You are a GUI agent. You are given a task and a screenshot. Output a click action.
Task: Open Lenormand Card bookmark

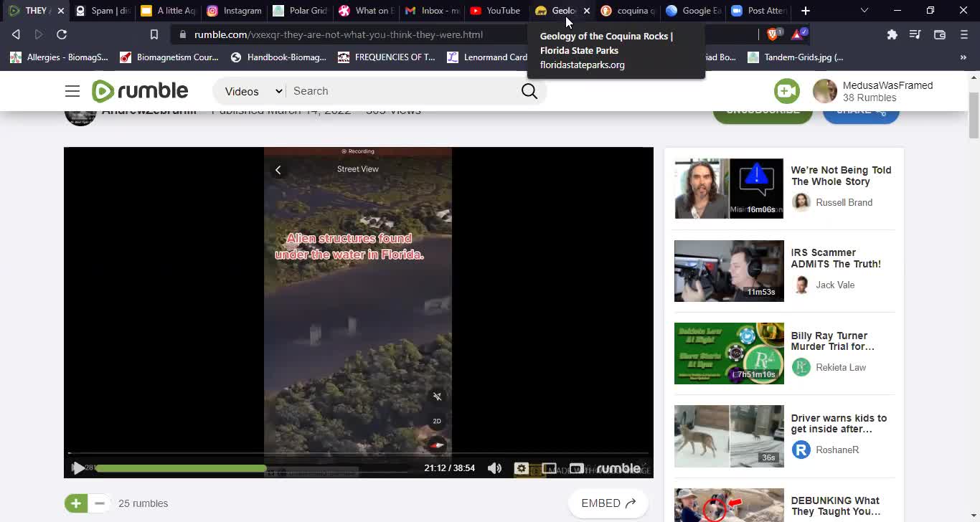click(x=487, y=57)
